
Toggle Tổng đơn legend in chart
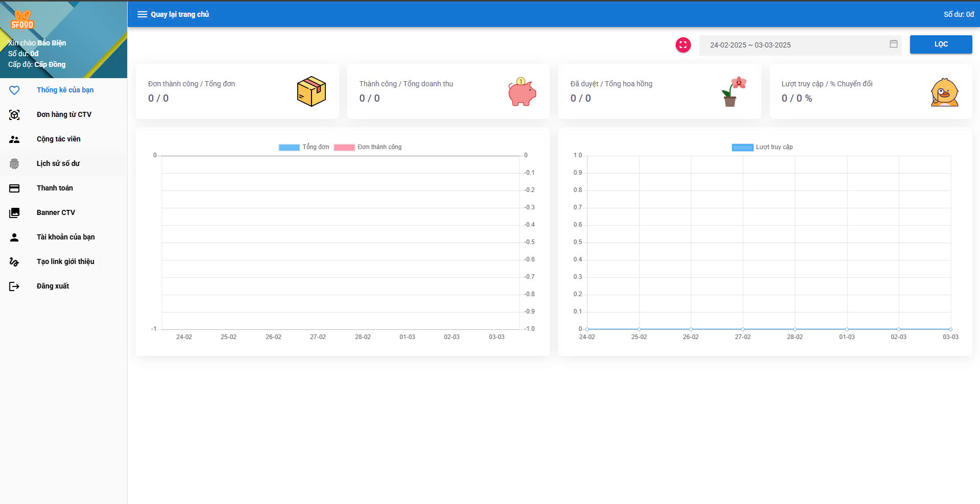(x=304, y=147)
